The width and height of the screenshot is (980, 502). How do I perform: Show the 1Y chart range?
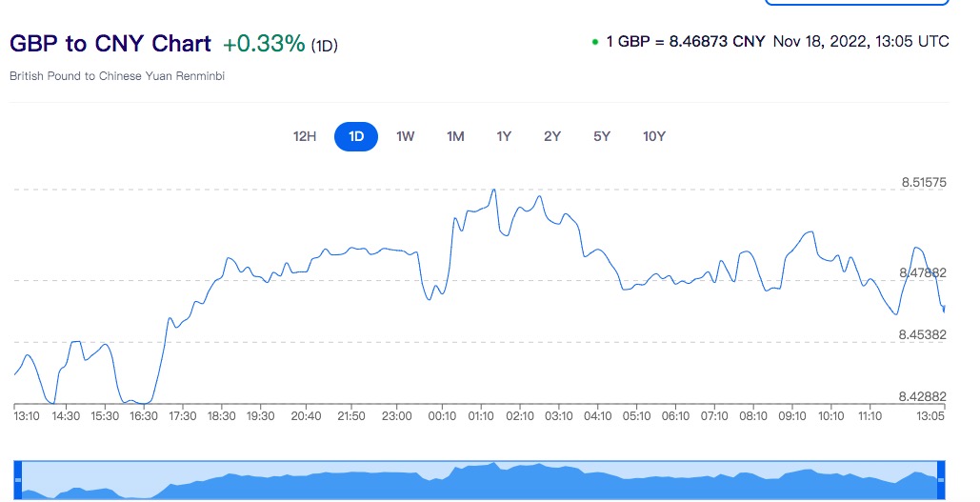(x=504, y=136)
